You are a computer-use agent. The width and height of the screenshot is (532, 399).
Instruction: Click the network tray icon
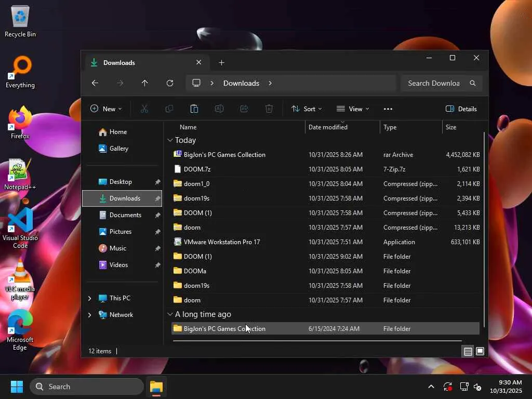click(x=464, y=387)
